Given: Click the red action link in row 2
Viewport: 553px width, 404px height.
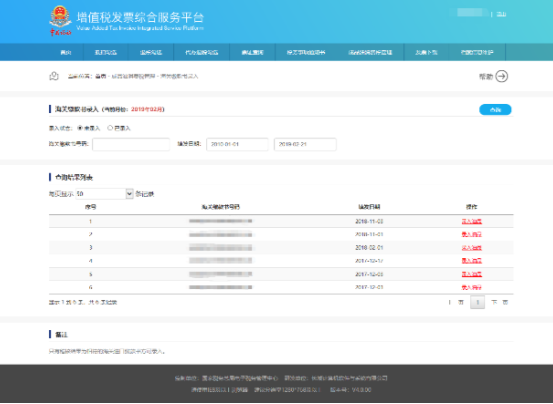Looking at the screenshot, I should (472, 234).
